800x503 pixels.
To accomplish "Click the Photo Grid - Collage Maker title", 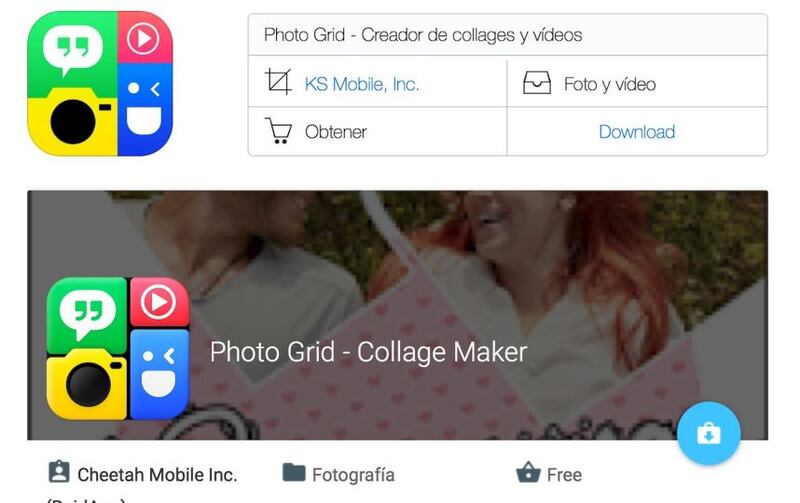I will (368, 352).
